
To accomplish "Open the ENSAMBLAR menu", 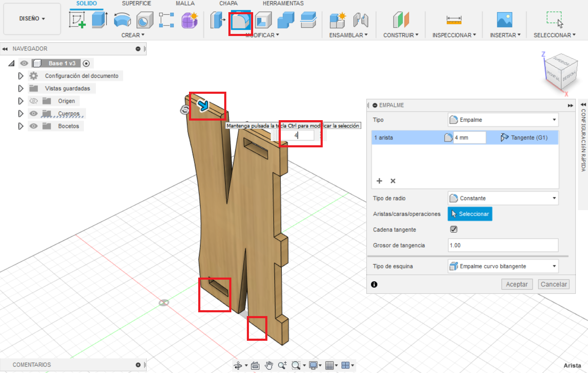I will [x=348, y=35].
